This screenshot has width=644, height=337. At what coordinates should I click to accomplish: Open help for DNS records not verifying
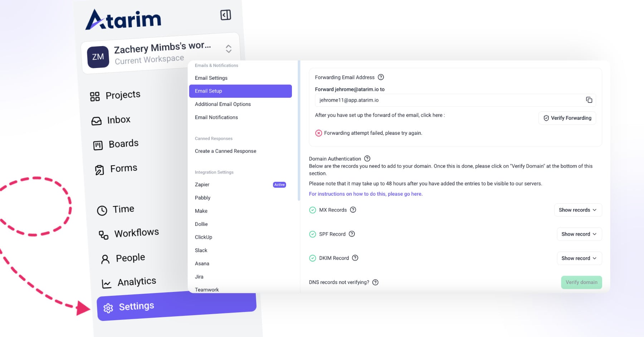tap(375, 282)
